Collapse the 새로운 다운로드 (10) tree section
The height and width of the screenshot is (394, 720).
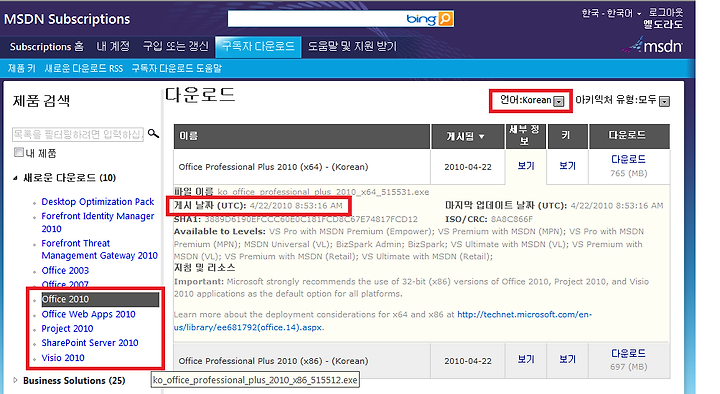point(15,178)
